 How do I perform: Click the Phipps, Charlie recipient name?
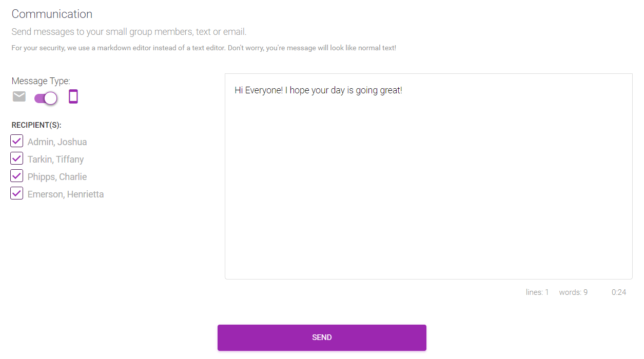click(x=57, y=177)
